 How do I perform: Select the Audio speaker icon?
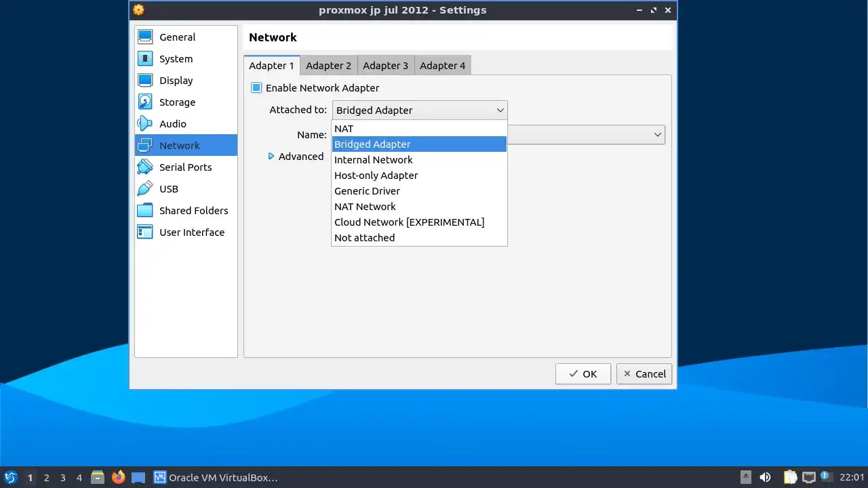click(145, 123)
